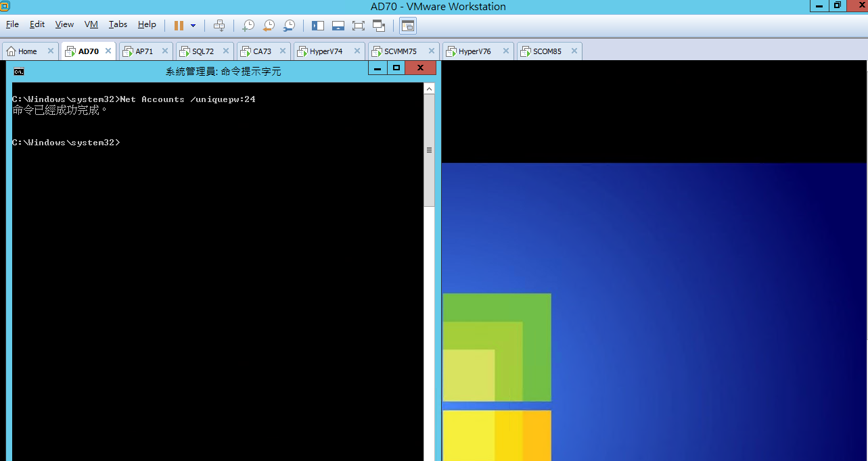Click the Pause/Suspend VM toolbar button
The width and height of the screenshot is (868, 461).
179,26
